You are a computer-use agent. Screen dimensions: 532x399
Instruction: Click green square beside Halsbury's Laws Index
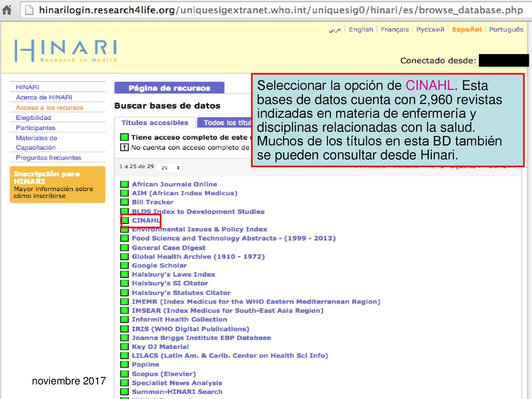[x=125, y=274]
